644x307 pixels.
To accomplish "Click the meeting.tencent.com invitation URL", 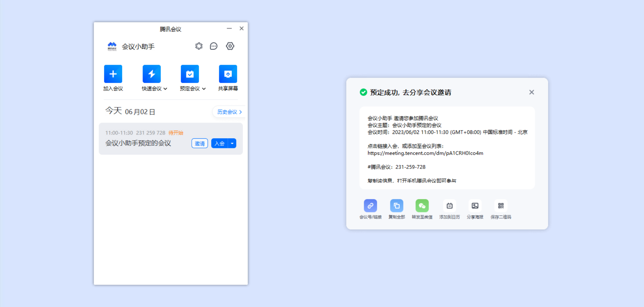I will coord(425,153).
